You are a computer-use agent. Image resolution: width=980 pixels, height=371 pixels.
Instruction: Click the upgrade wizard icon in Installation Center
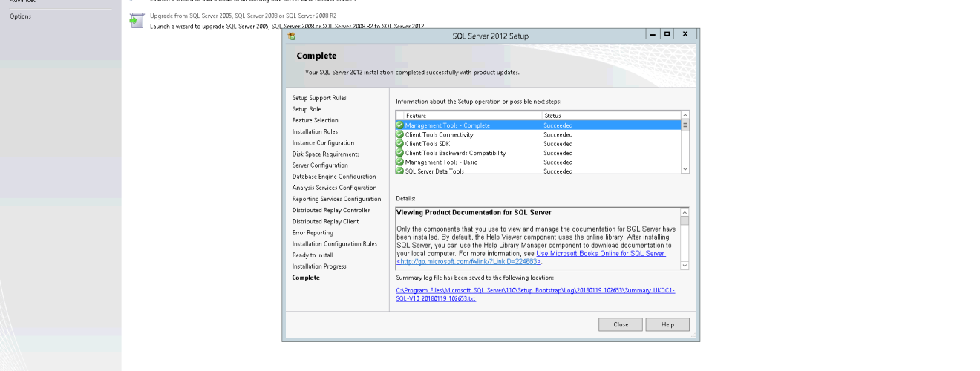136,21
